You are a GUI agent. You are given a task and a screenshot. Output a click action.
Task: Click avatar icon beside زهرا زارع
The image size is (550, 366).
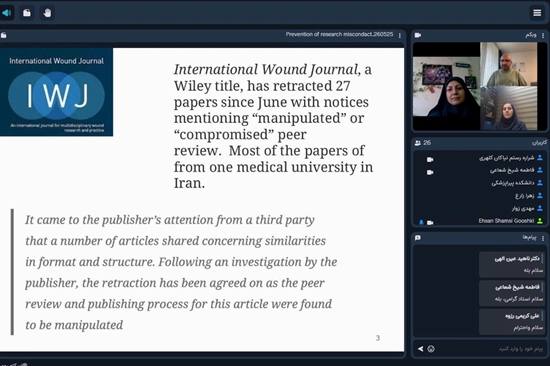click(540, 195)
